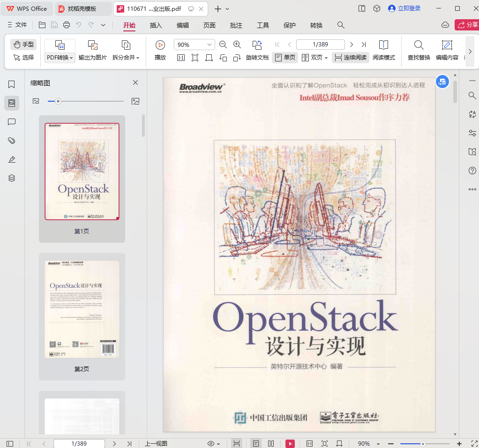Switch to the 插入 ribbon tab

pyautogui.click(x=156, y=25)
